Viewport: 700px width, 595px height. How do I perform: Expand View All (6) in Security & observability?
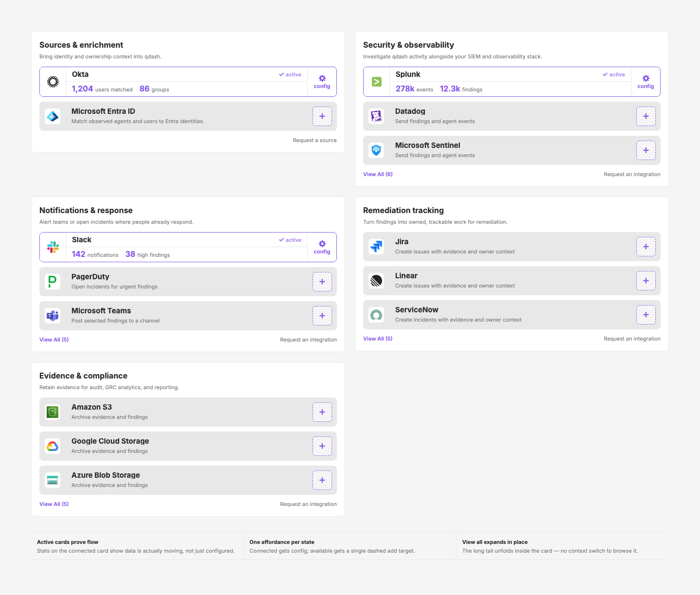coord(378,174)
